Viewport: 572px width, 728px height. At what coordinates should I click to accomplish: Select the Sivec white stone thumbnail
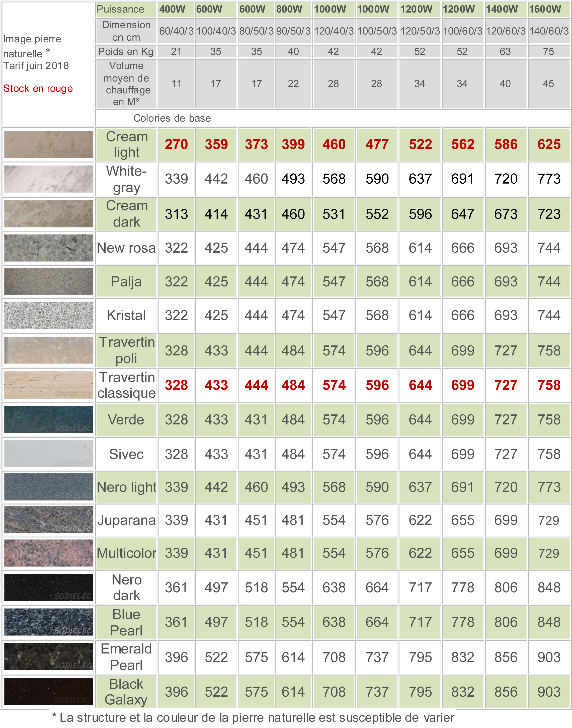click(49, 454)
